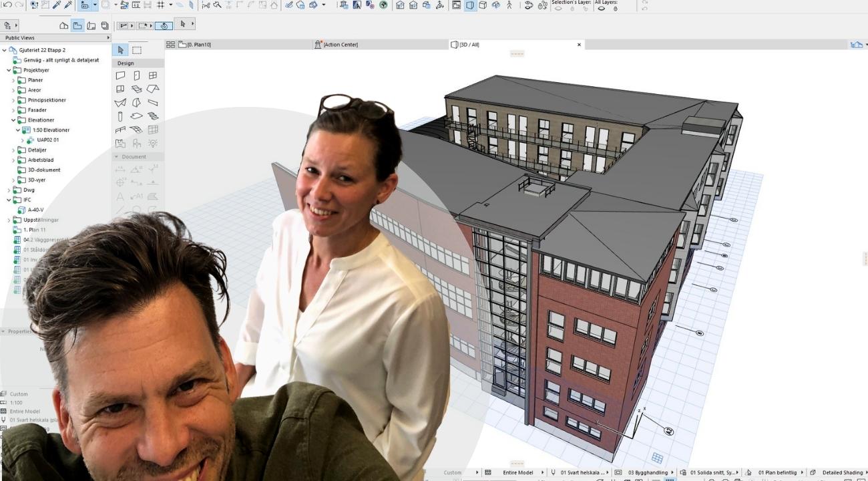Select the Wall tool
The image size is (868, 481).
(x=120, y=75)
